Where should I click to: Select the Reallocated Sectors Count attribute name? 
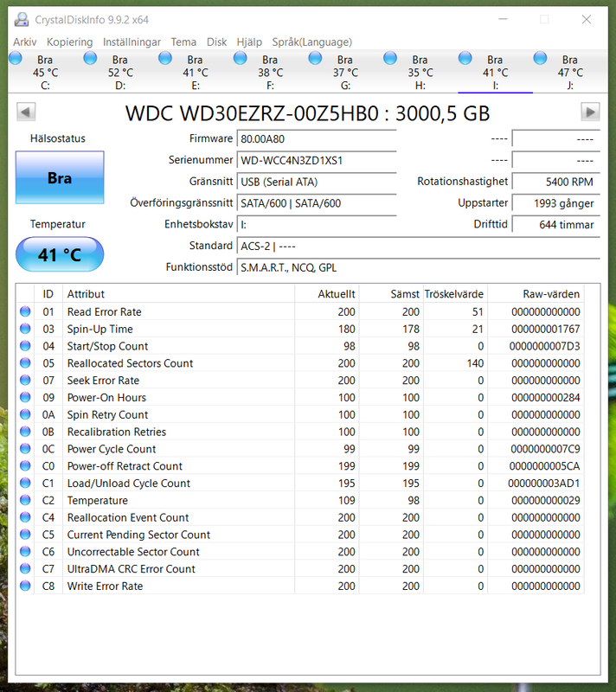click(x=130, y=363)
